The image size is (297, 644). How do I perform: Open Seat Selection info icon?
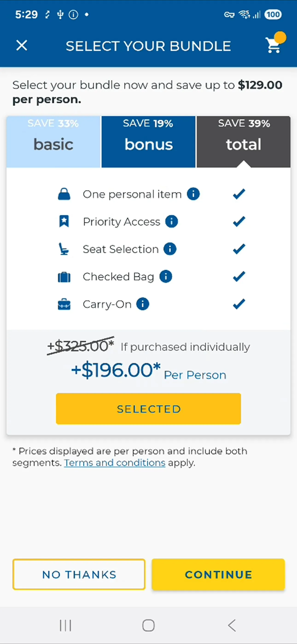170,249
